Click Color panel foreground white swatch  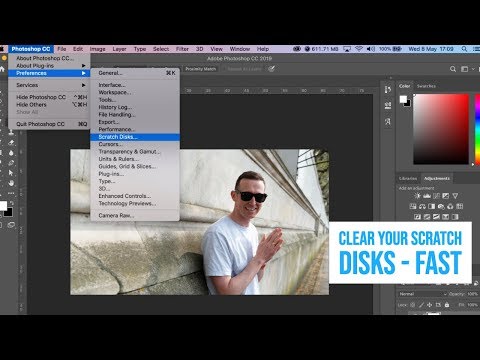[x=403, y=99]
